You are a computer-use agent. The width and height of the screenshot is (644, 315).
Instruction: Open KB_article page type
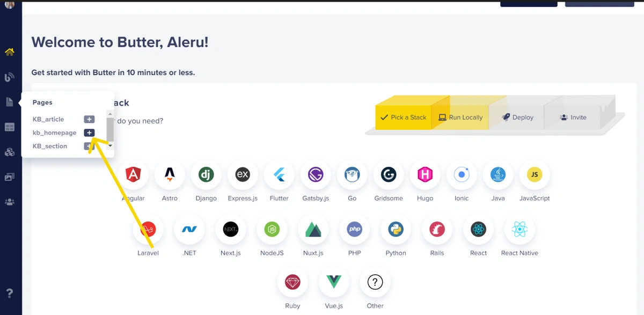point(48,119)
